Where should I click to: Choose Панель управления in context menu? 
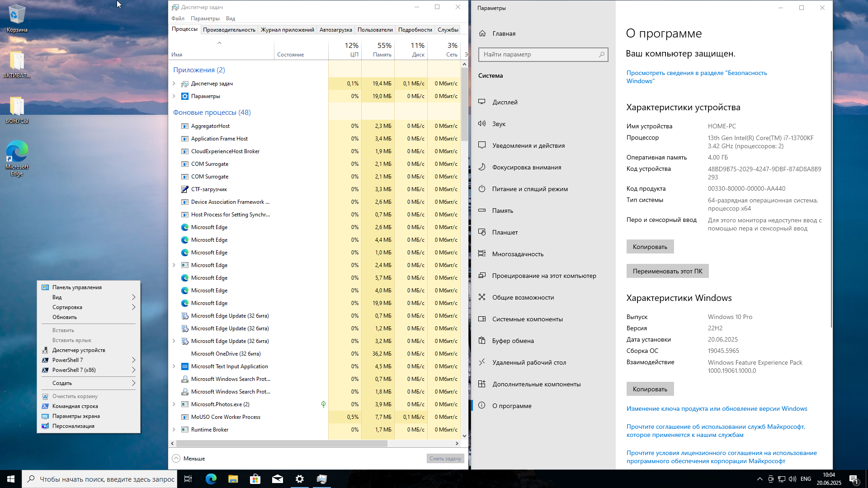pyautogui.click(x=89, y=287)
